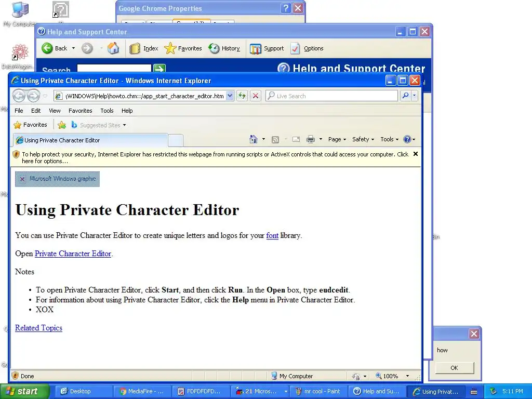Open the Page dropdown menu

[x=337, y=139]
